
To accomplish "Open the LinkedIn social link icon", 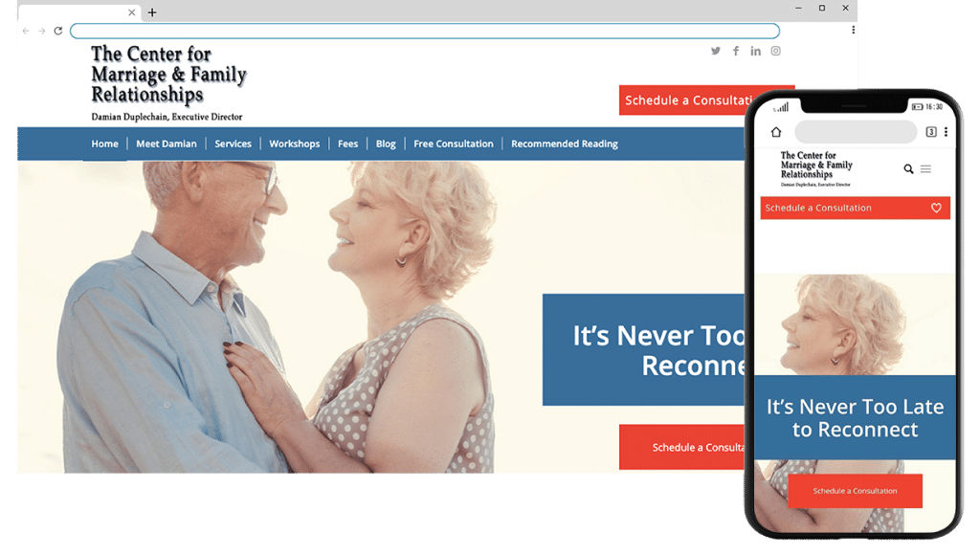I will (756, 51).
